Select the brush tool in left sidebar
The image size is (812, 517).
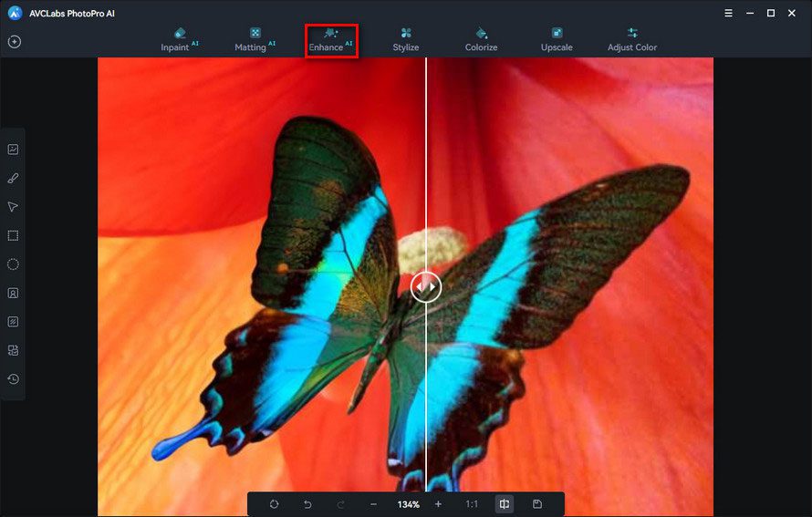[x=13, y=178]
